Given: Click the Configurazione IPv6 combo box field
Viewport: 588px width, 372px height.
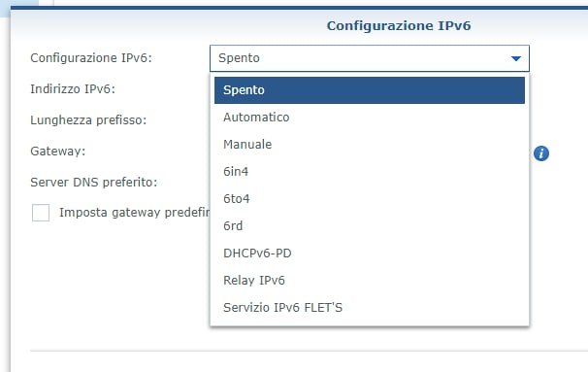Looking at the screenshot, I should tap(370, 58).
